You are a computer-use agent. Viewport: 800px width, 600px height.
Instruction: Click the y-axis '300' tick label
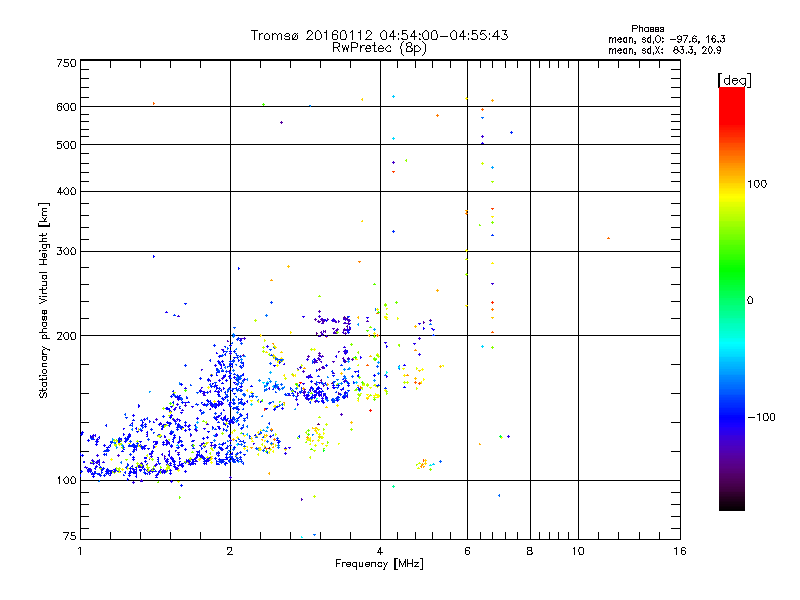66,252
